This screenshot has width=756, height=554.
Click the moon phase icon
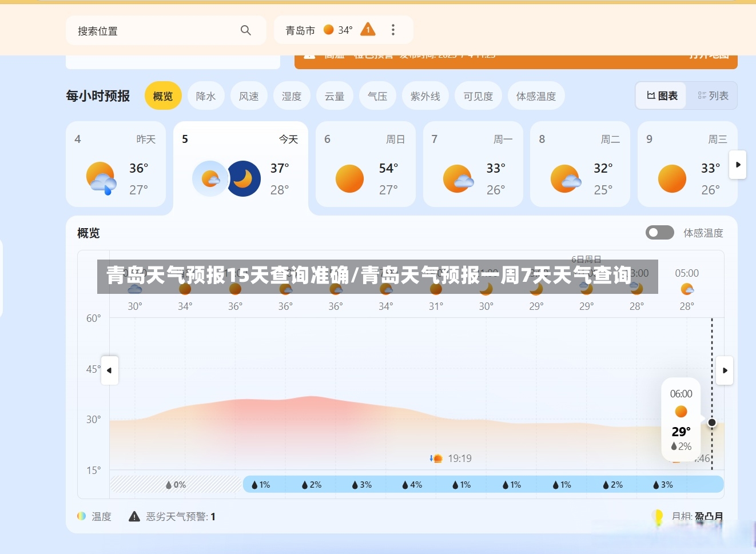[x=658, y=517]
